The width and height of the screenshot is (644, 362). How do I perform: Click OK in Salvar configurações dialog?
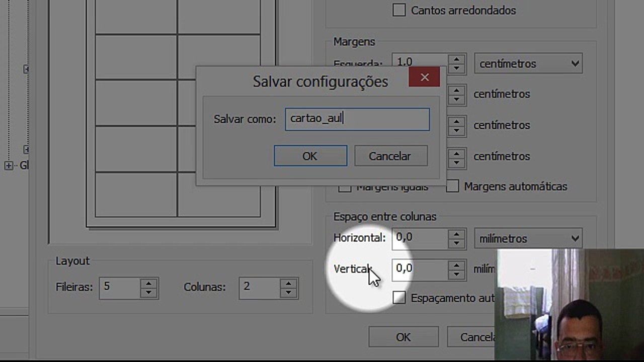pos(310,156)
